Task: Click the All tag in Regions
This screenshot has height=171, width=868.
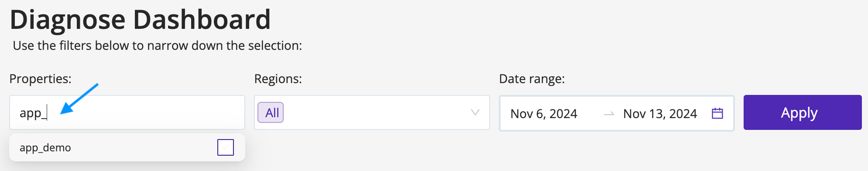Action: [271, 112]
